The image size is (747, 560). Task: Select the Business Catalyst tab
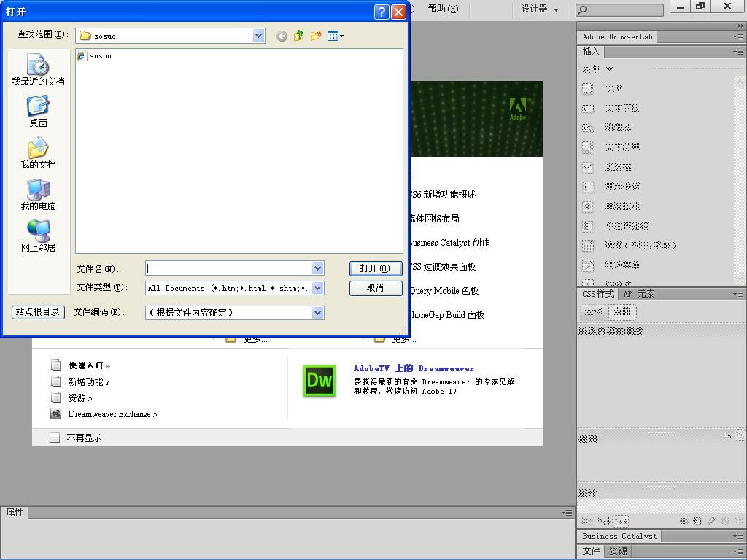click(619, 536)
